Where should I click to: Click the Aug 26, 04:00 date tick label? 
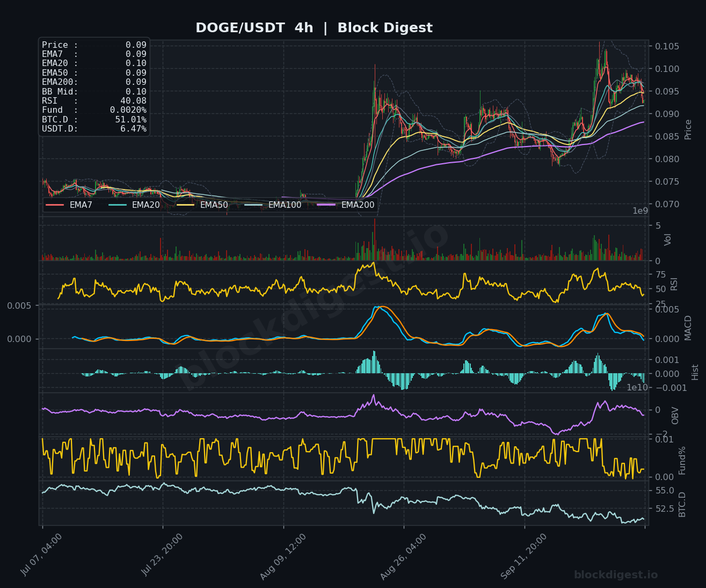[x=403, y=556]
